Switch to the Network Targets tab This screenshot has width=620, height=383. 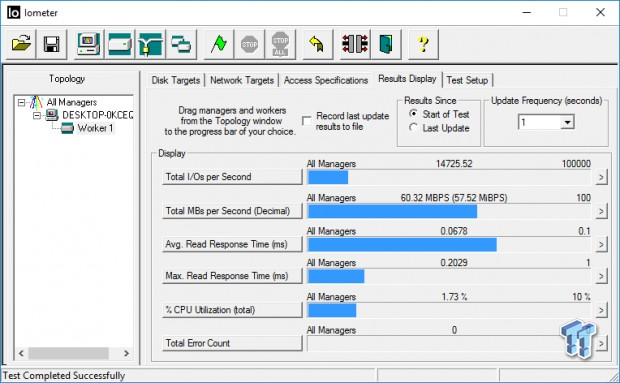[x=242, y=80]
